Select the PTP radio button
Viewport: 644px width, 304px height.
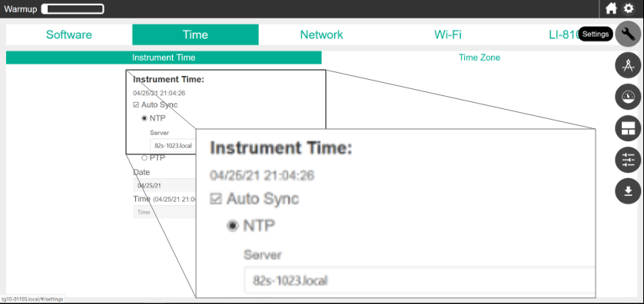coord(144,158)
